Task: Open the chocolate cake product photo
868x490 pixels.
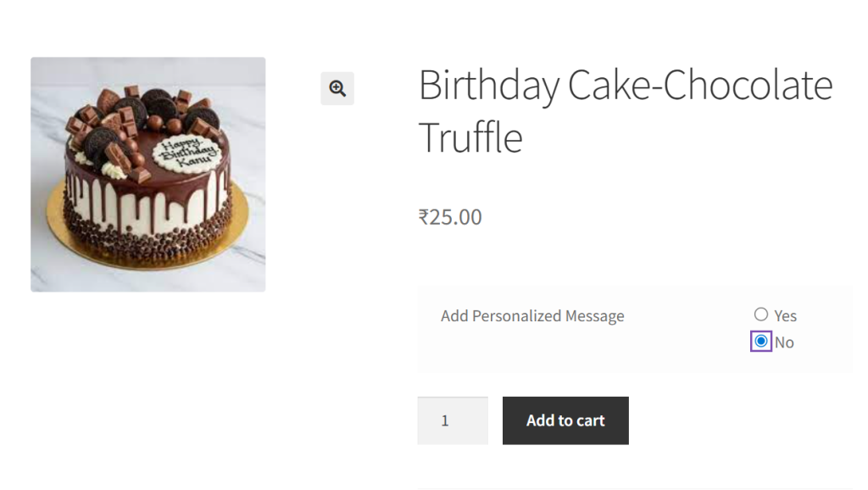Action: [x=148, y=175]
